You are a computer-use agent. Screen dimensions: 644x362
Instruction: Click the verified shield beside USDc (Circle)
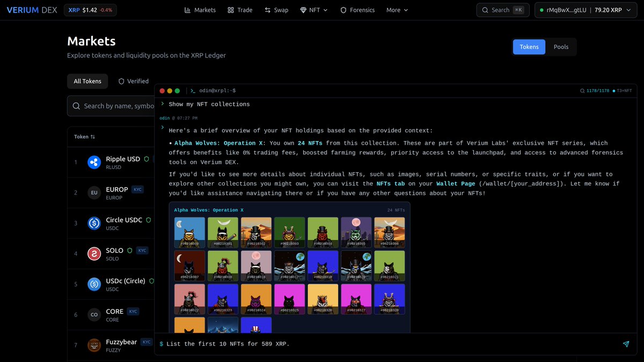point(152,280)
